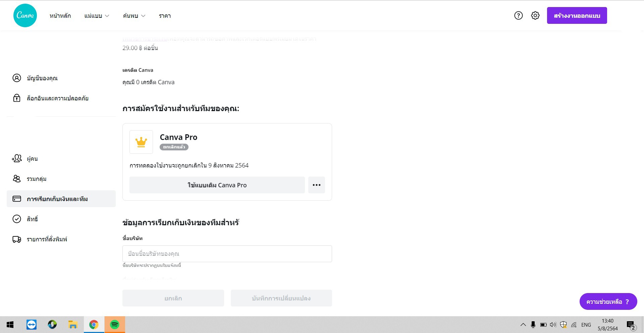Select รวมกลุ่ม in the sidebar
Screen dimensions: 644x333
(61, 179)
